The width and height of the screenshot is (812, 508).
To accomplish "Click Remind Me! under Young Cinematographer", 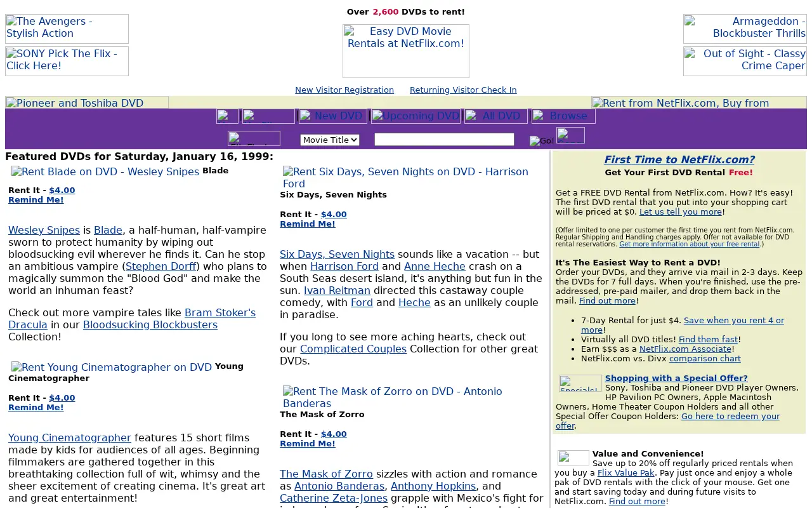I will coord(36,407).
